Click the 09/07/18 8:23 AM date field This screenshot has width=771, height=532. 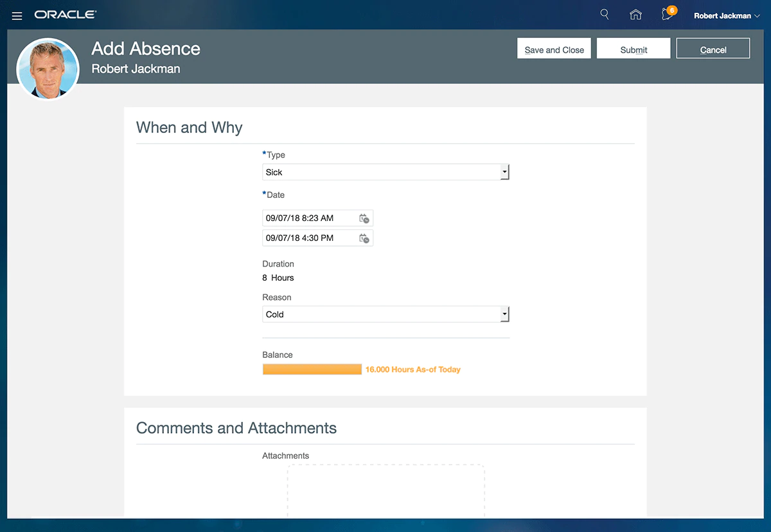308,218
